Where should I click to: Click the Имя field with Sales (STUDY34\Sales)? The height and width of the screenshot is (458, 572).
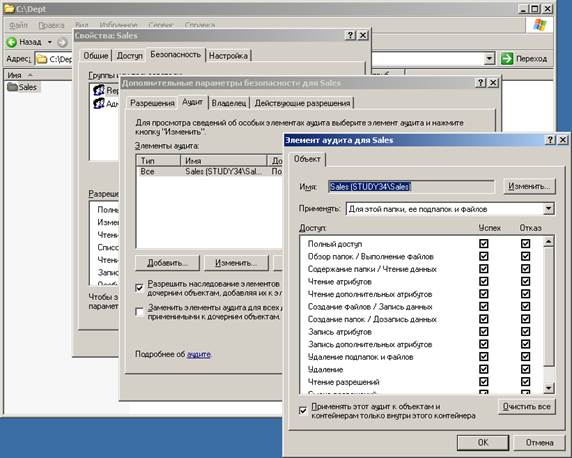pos(411,186)
